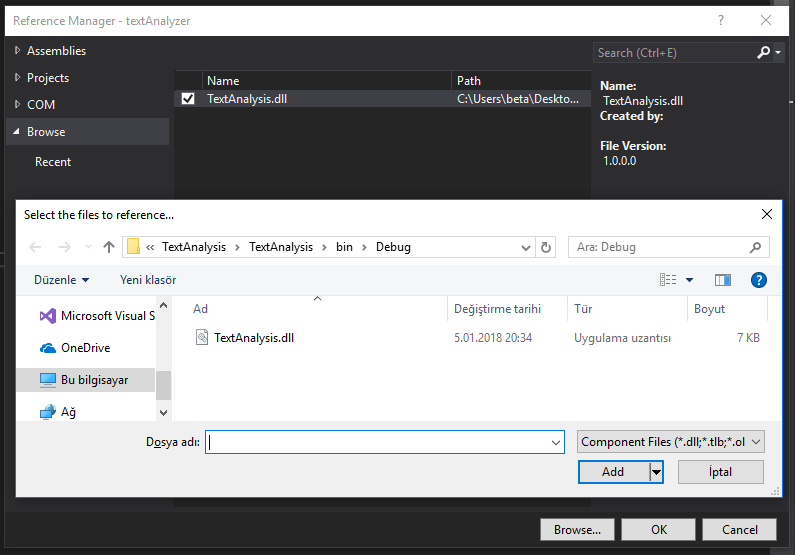Sort files by Değiştirme tarihi column
The image size is (795, 555).
[497, 309]
